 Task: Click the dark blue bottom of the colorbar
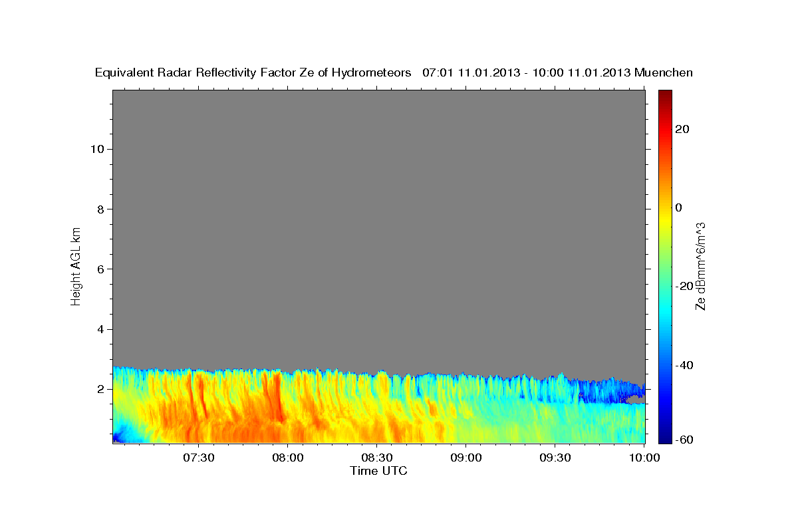tap(664, 437)
